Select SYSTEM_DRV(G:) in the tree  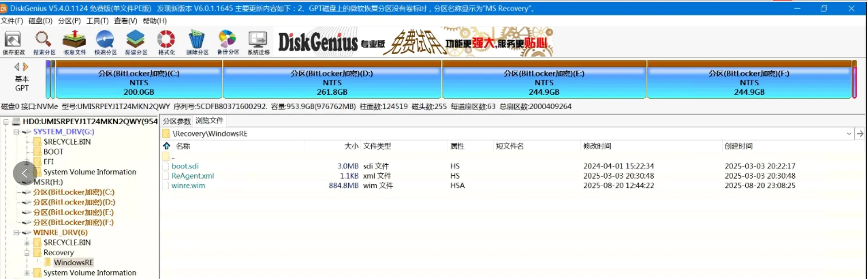pyautogui.click(x=63, y=132)
